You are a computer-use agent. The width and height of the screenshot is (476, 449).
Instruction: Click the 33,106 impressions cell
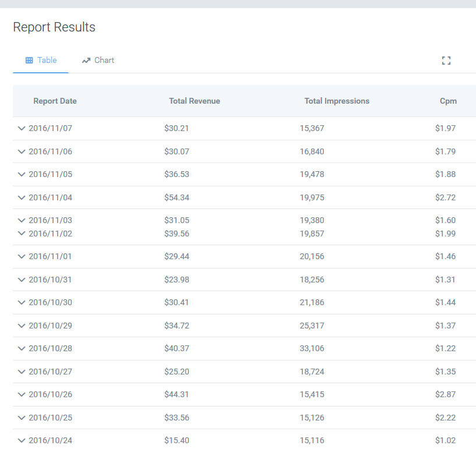[312, 348]
